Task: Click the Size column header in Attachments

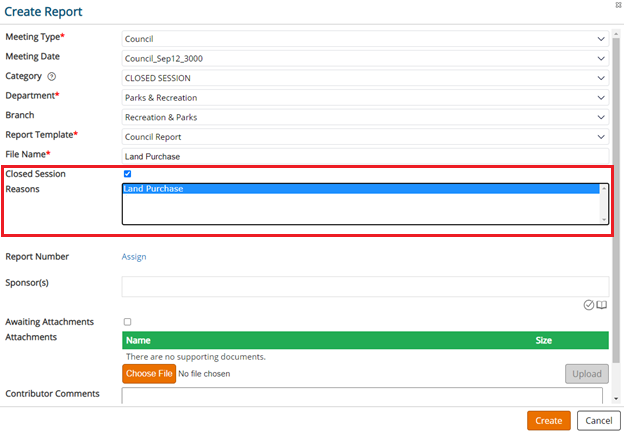Action: (x=543, y=340)
